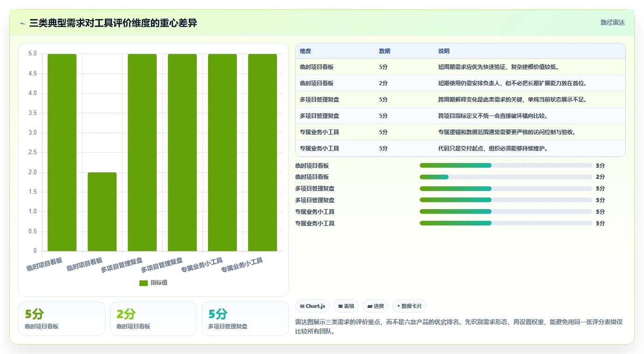
Task: Click the 路径雷达 label in the header
Action: point(612,22)
